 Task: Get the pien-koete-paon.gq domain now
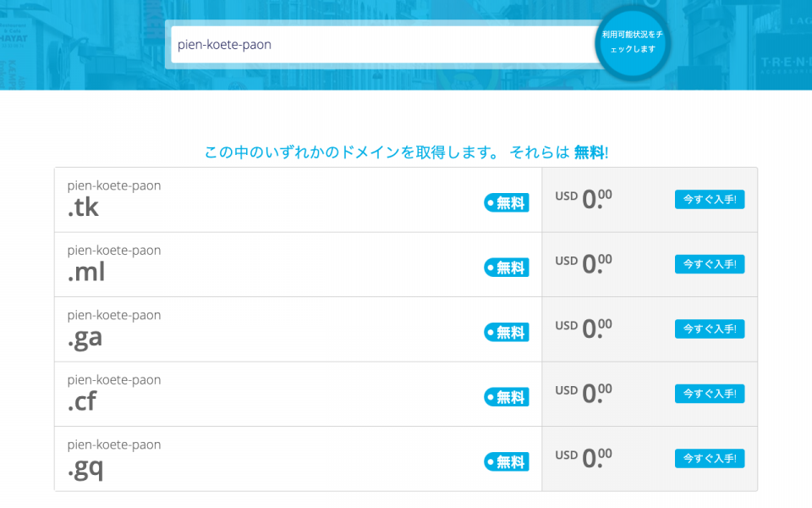[x=710, y=459]
